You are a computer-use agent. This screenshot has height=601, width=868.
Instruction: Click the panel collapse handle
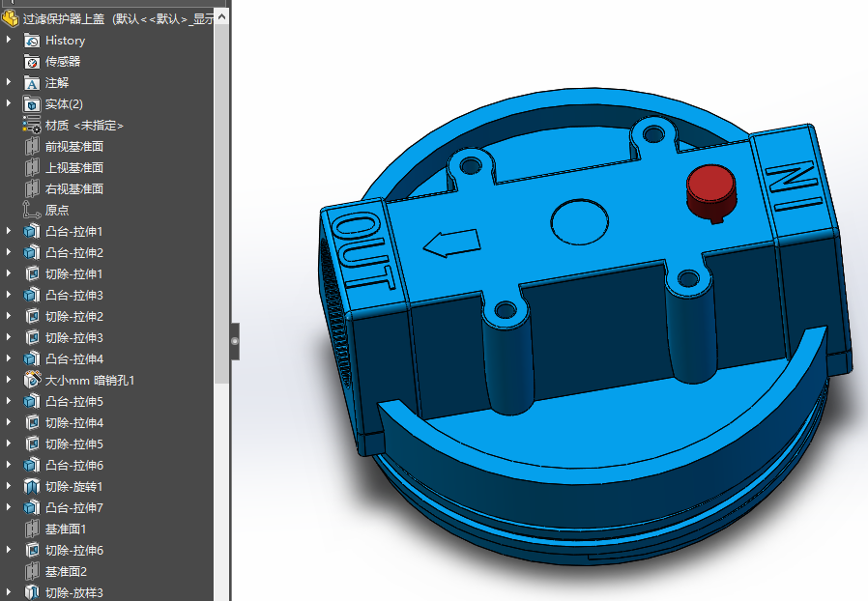[235, 341]
